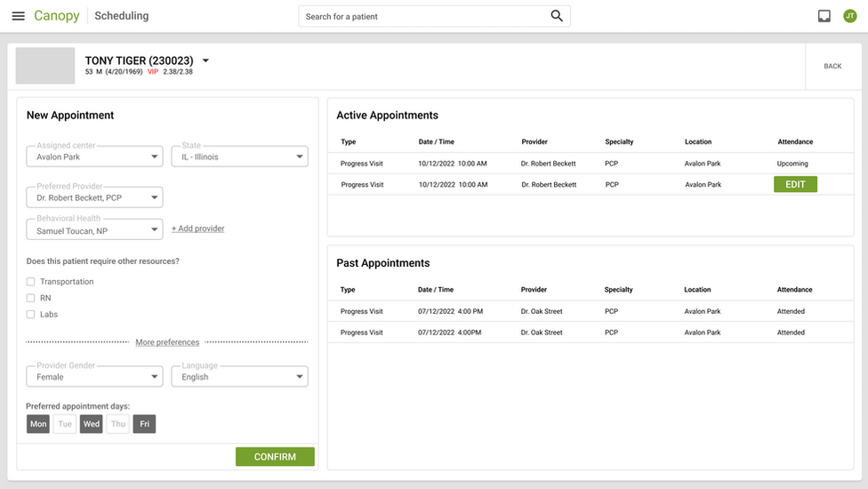868x489 pixels.
Task: Enable the RN resource checkbox
Action: coord(31,298)
